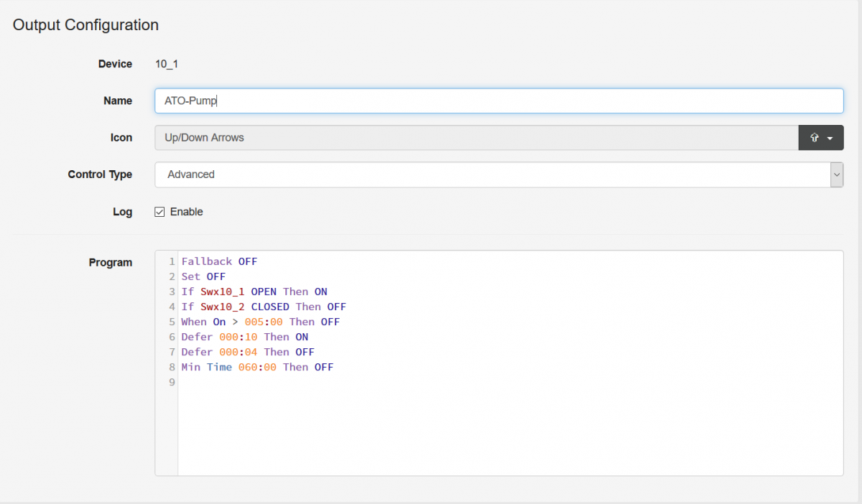
Task: Click line number 5 in editor gutter
Action: coord(172,322)
